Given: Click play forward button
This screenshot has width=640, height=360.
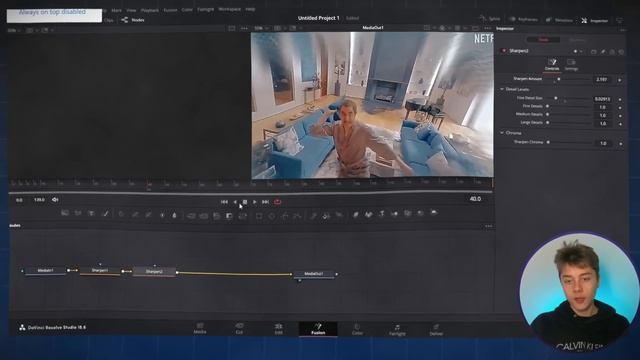Looking at the screenshot, I should (255, 202).
